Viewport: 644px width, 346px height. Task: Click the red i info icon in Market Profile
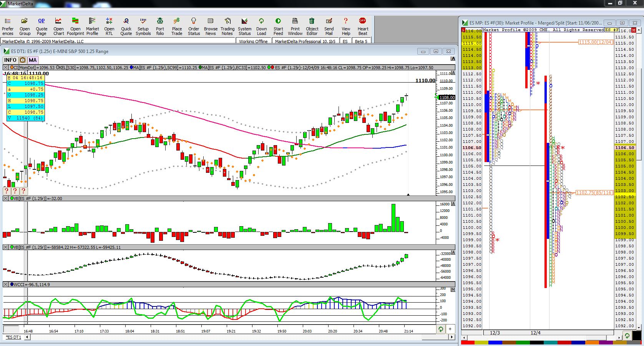463,30
